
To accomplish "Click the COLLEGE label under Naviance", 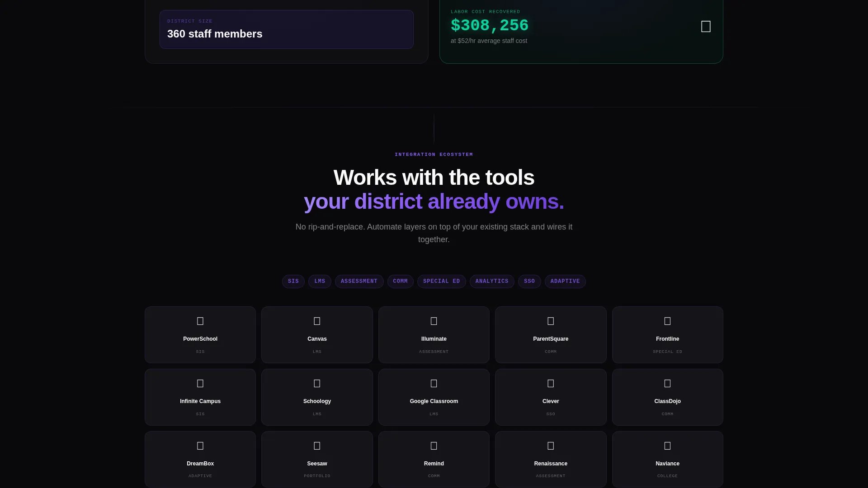I will coord(667,476).
